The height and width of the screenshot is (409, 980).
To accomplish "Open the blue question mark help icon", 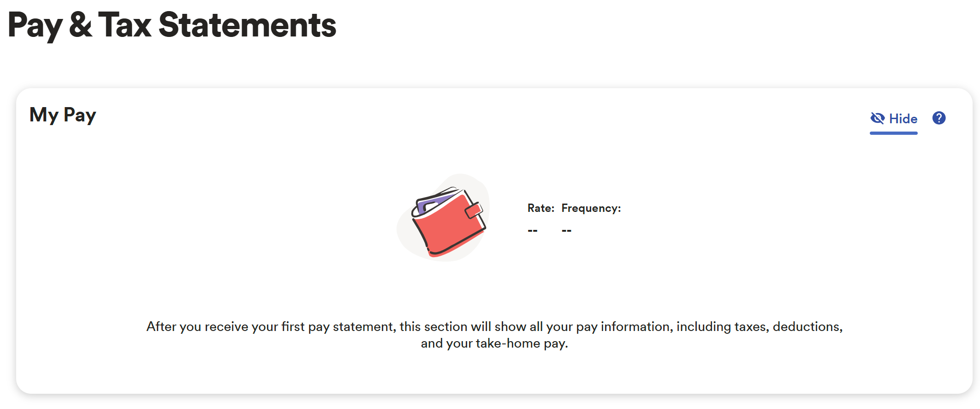I will point(939,118).
